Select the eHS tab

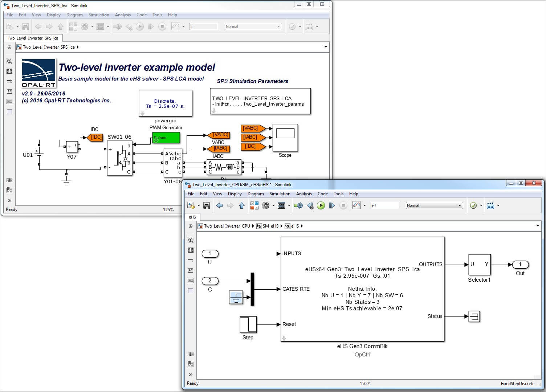click(192, 217)
